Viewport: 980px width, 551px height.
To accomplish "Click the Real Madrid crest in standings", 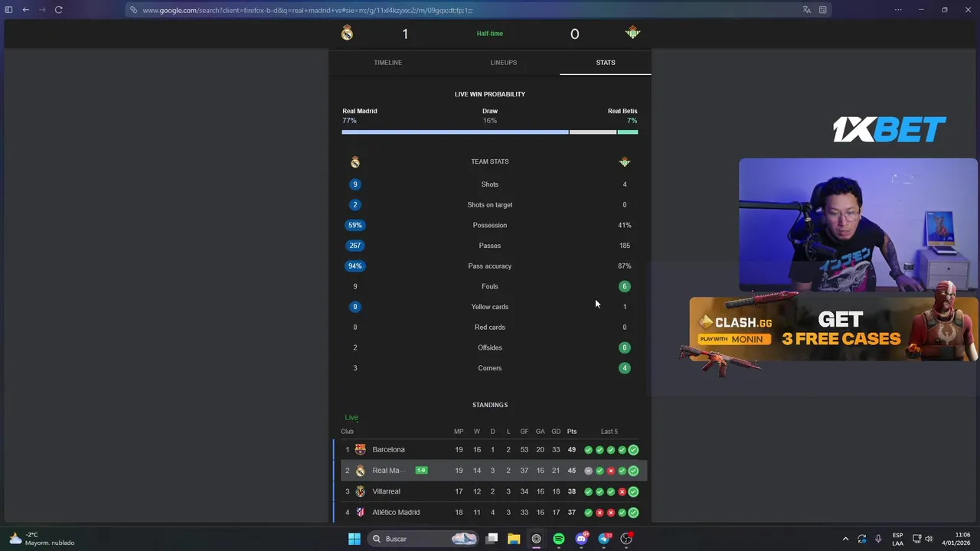I will click(360, 471).
